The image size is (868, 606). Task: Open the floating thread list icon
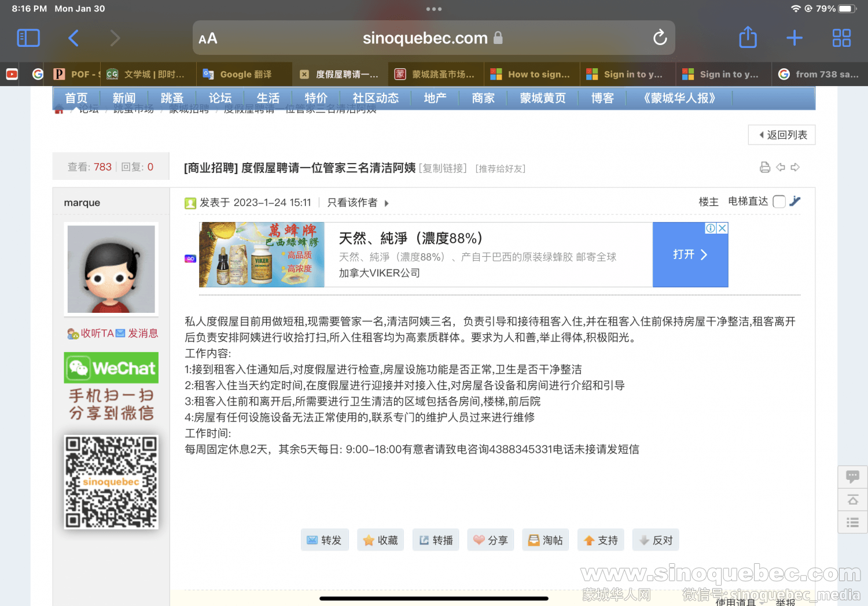point(852,523)
